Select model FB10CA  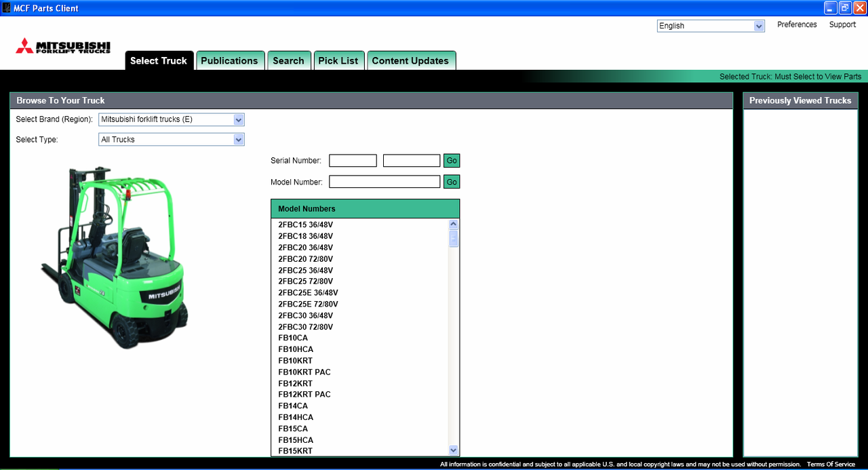click(293, 338)
